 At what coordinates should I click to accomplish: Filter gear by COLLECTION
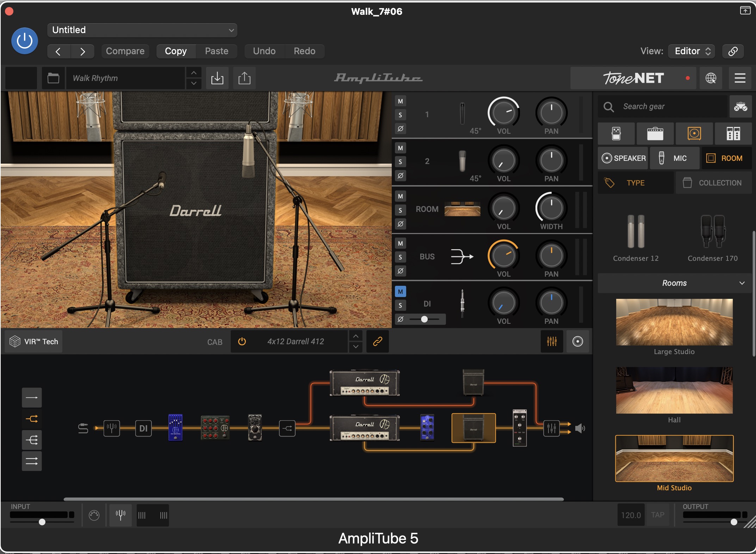click(x=713, y=183)
